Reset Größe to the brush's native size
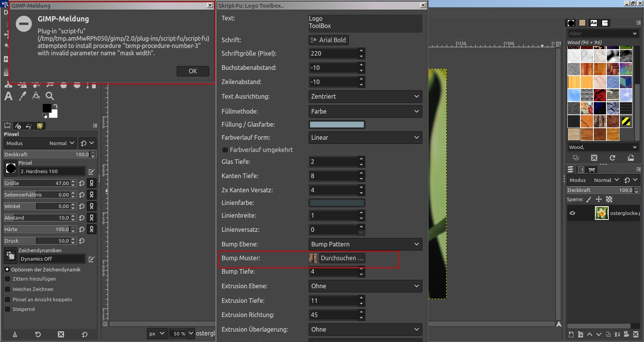 82,183
